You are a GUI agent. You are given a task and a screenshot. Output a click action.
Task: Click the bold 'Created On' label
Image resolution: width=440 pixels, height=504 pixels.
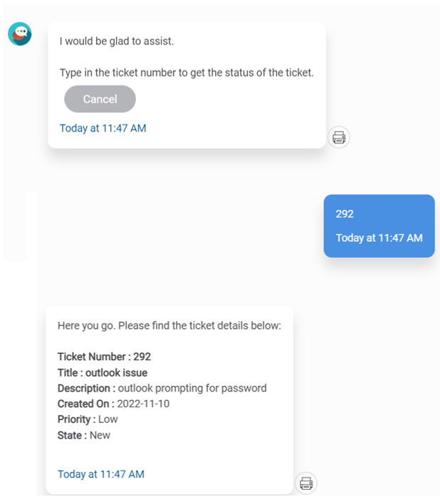point(85,404)
